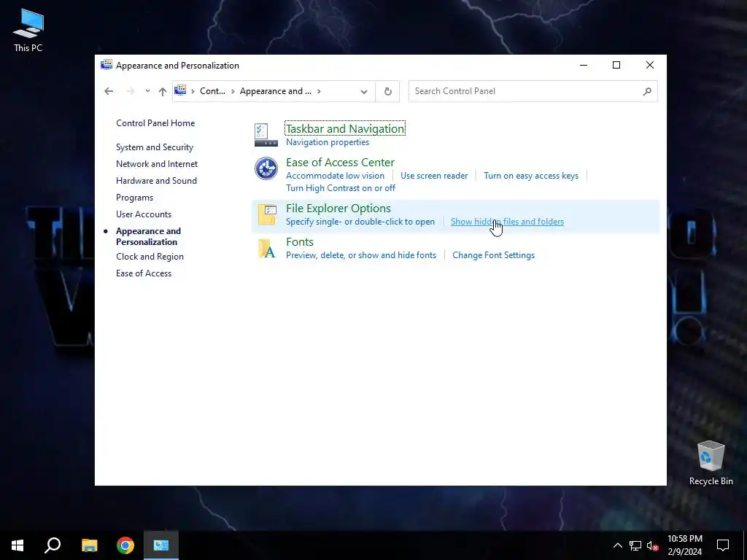Open User Accounts category
Image resolution: width=747 pixels, height=560 pixels.
pos(144,214)
